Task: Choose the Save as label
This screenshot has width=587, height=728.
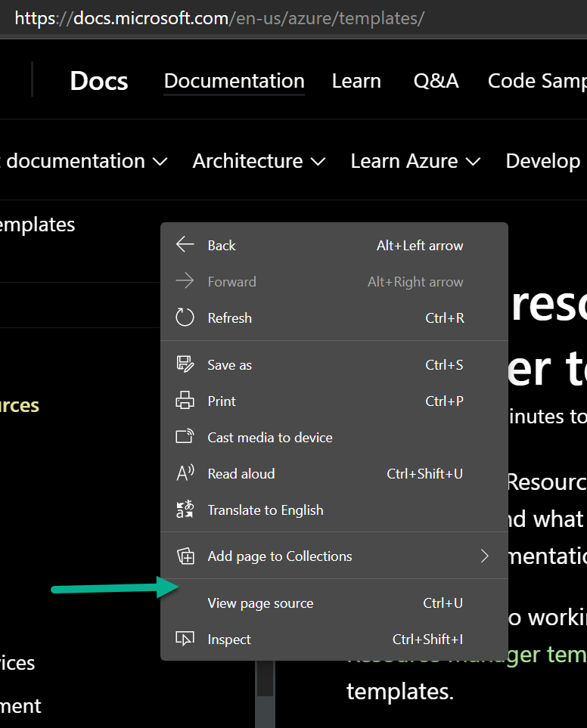Action: (x=229, y=365)
